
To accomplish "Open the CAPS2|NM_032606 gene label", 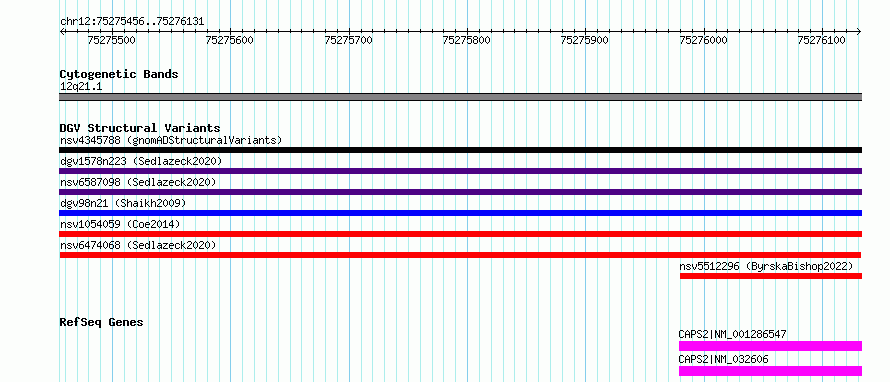I will pos(724,359).
